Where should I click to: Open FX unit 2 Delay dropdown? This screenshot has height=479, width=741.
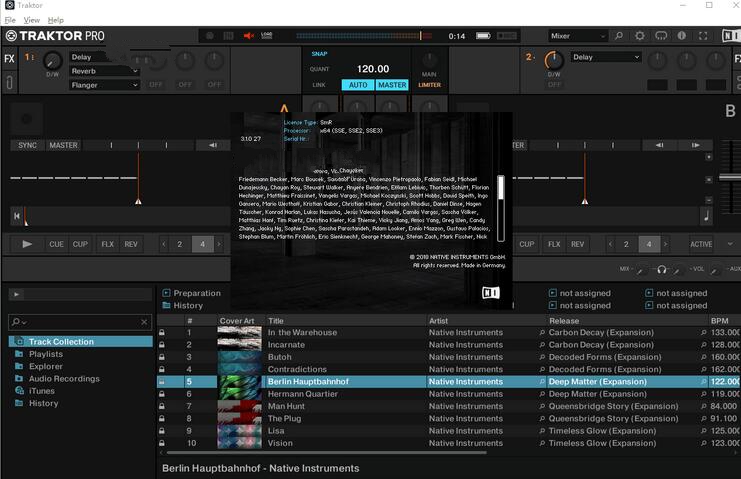coord(606,57)
